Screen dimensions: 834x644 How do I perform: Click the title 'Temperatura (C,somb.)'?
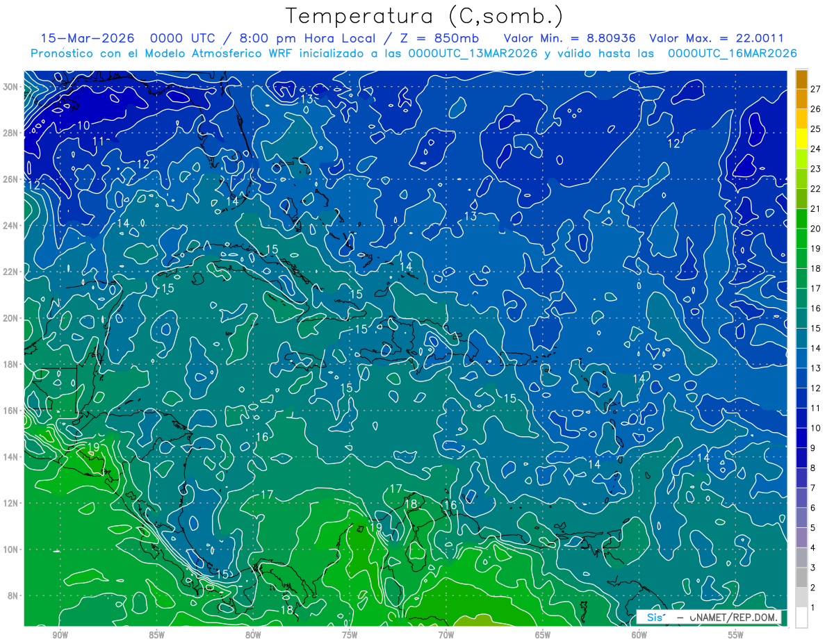(425, 16)
